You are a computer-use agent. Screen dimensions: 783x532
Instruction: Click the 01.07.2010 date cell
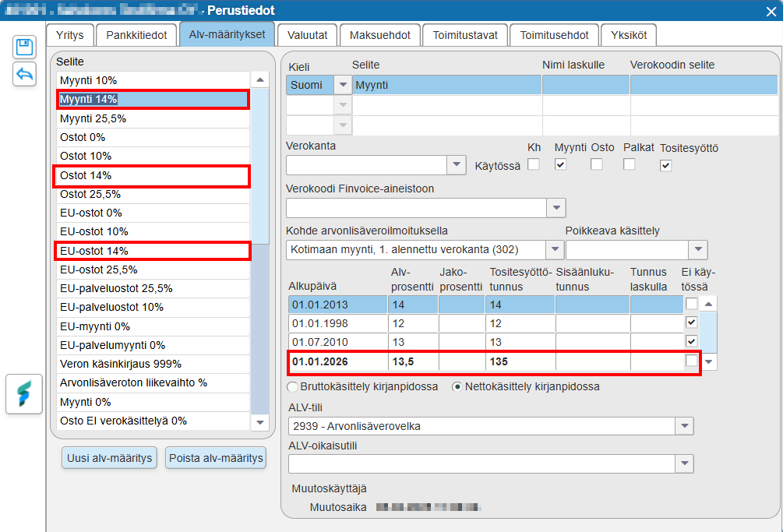coord(337,343)
